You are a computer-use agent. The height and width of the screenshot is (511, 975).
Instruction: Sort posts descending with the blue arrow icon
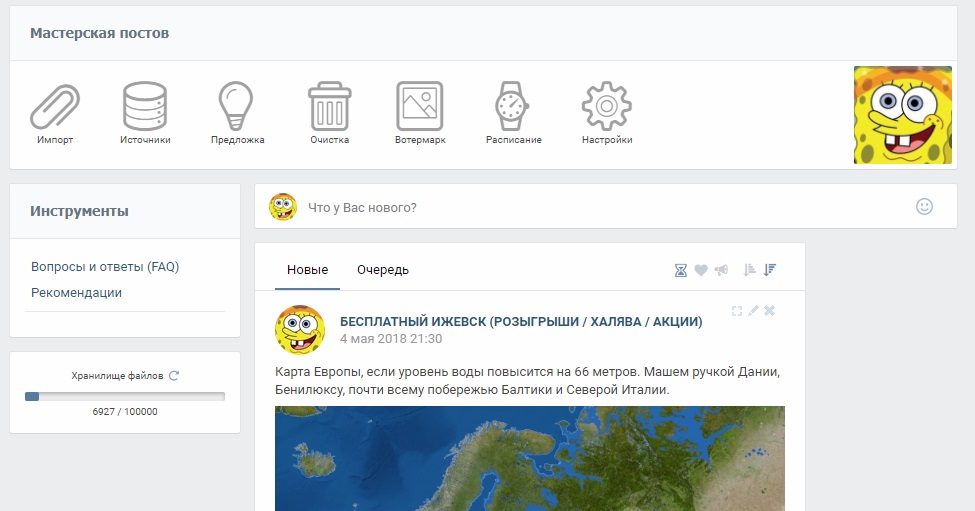pos(770,269)
